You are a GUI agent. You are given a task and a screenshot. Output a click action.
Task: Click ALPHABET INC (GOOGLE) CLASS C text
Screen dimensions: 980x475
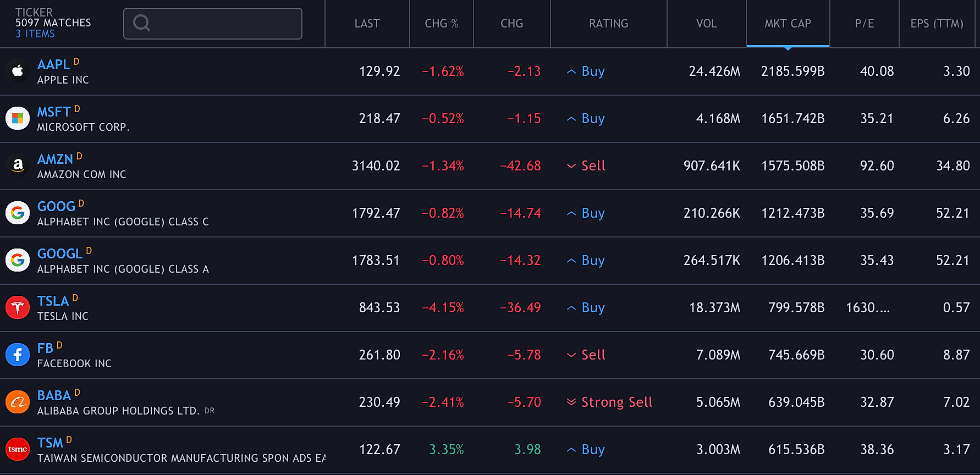123,222
